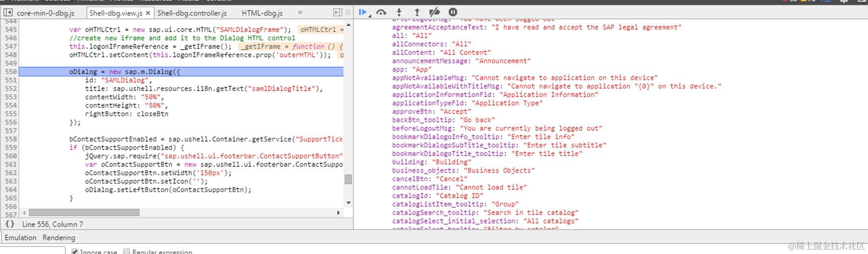Click the 'bookmarkDialogInfo_tooltip' property entry
Viewport: 868px width, 254px height.
483,137
